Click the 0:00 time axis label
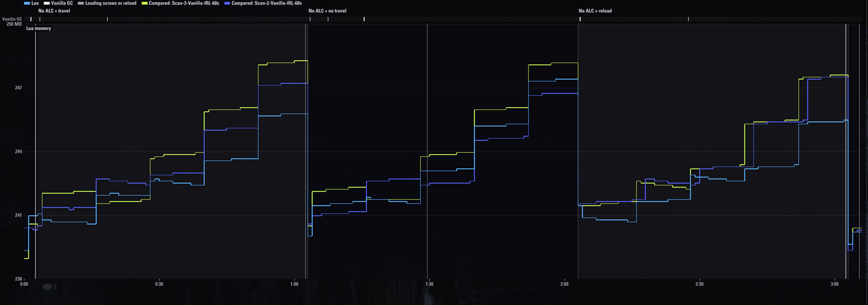868x305 pixels. click(24, 284)
